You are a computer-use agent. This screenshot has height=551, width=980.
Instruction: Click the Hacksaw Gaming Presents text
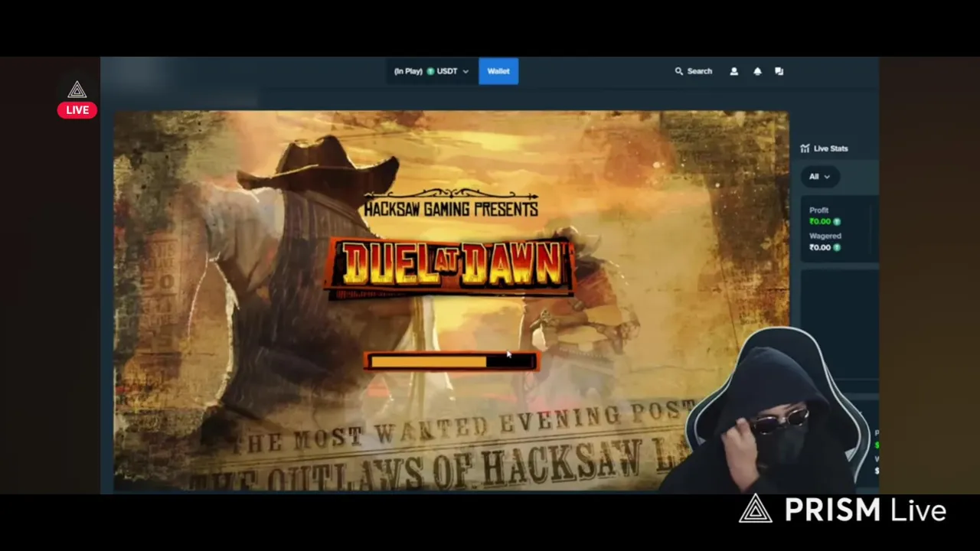[x=450, y=208]
